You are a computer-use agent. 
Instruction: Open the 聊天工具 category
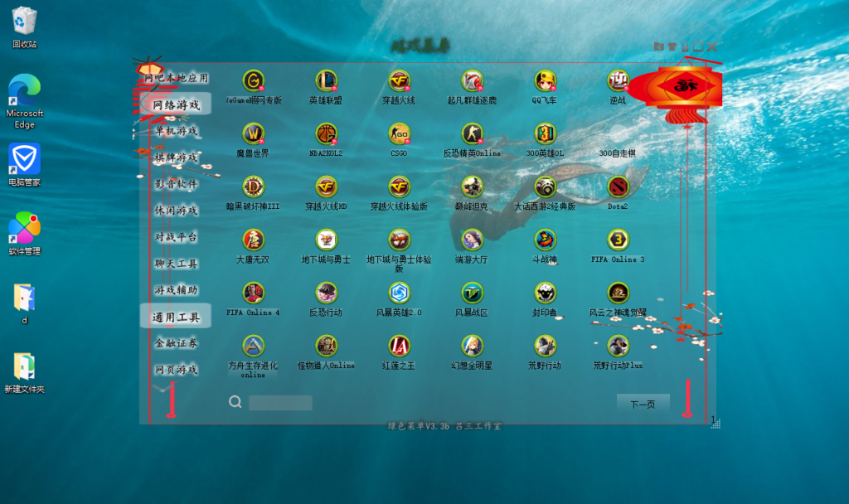pos(177,264)
